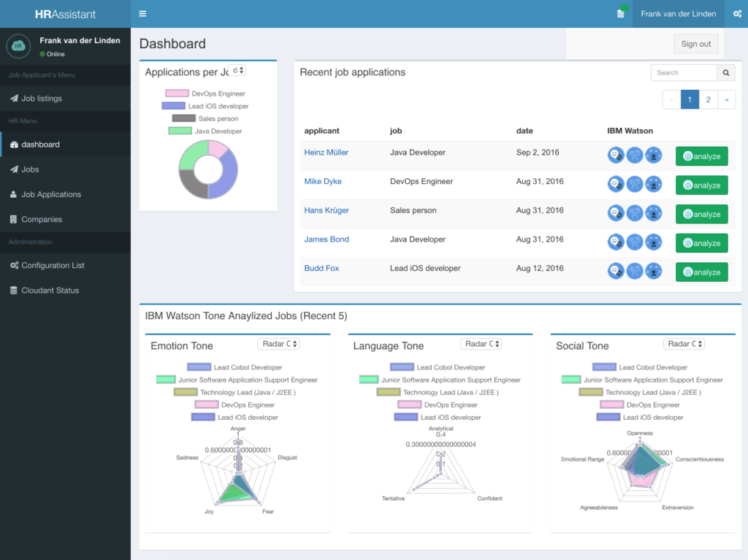748x560 pixels.
Task: Open the Heinz Müller applicant link
Action: [327, 152]
